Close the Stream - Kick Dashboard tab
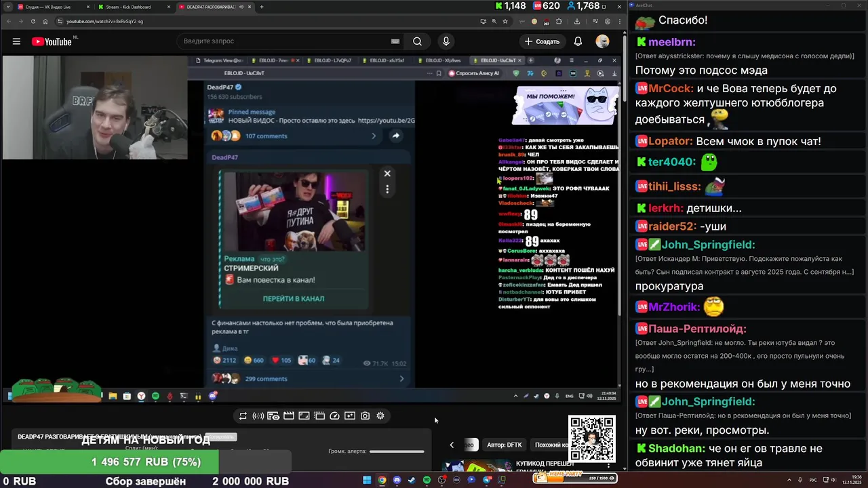 [167, 7]
